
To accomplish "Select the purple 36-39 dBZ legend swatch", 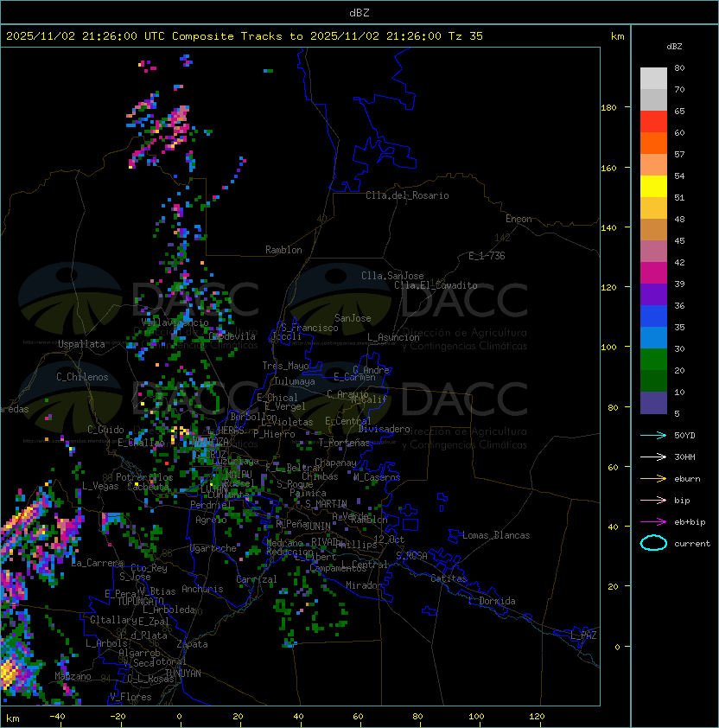I will tap(653, 294).
